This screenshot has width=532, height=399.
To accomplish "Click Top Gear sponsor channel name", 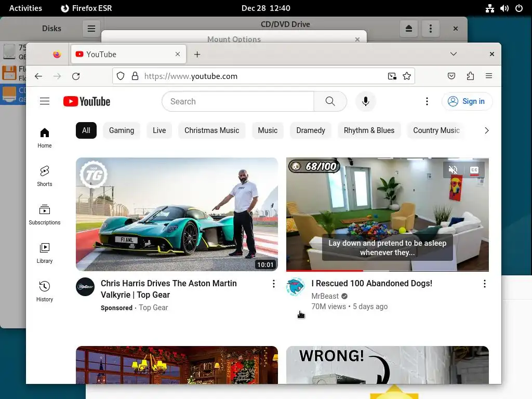I will [153, 308].
